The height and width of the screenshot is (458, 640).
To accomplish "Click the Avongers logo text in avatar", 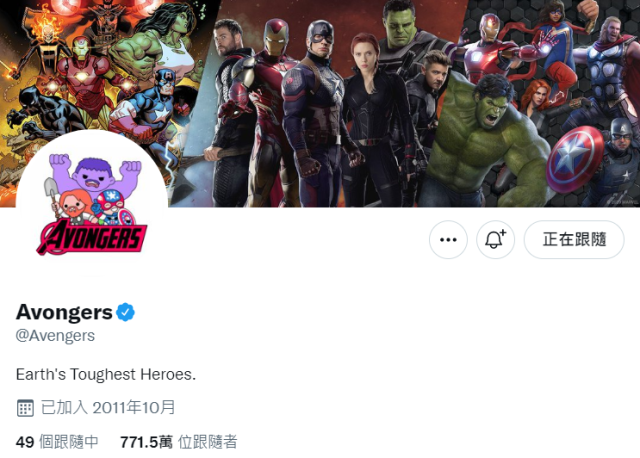I will (x=92, y=237).
